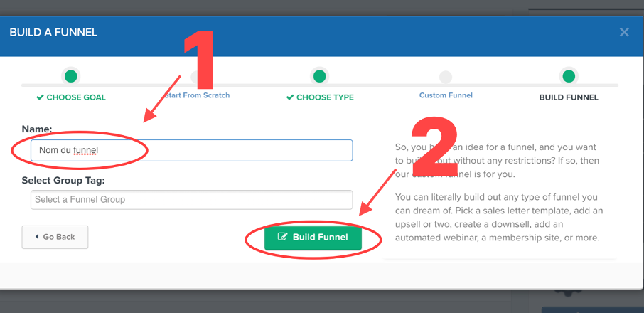
Task: Click the CHOOSE GOAL step label
Action: 76,97
